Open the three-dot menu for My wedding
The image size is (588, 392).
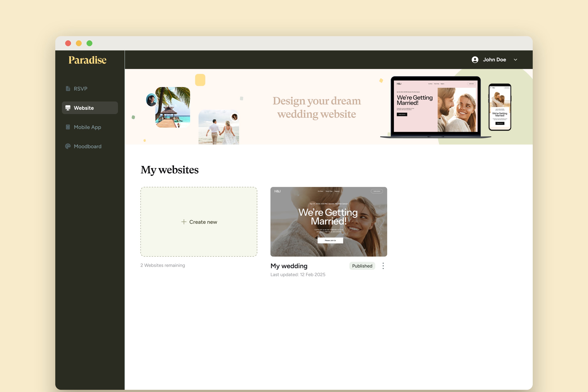click(383, 266)
